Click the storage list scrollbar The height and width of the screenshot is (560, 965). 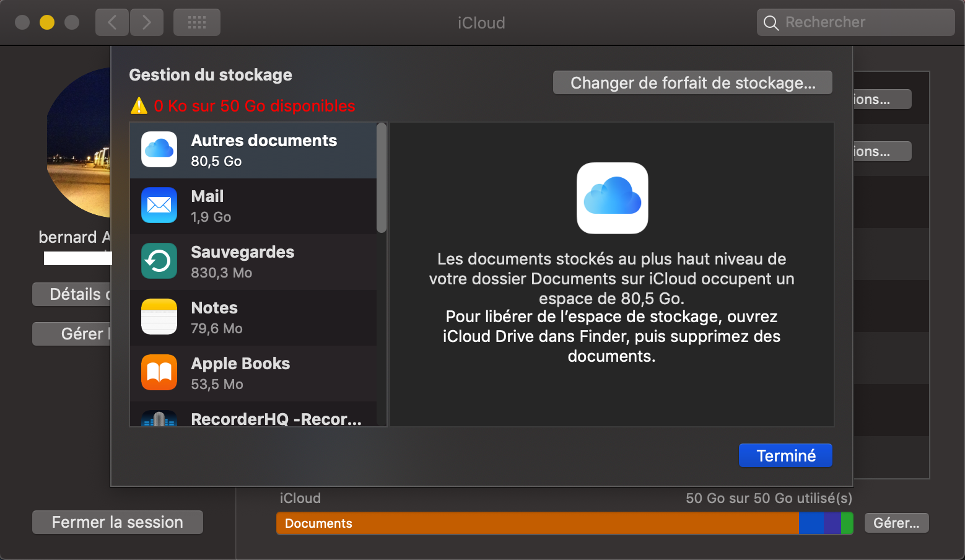pyautogui.click(x=382, y=178)
